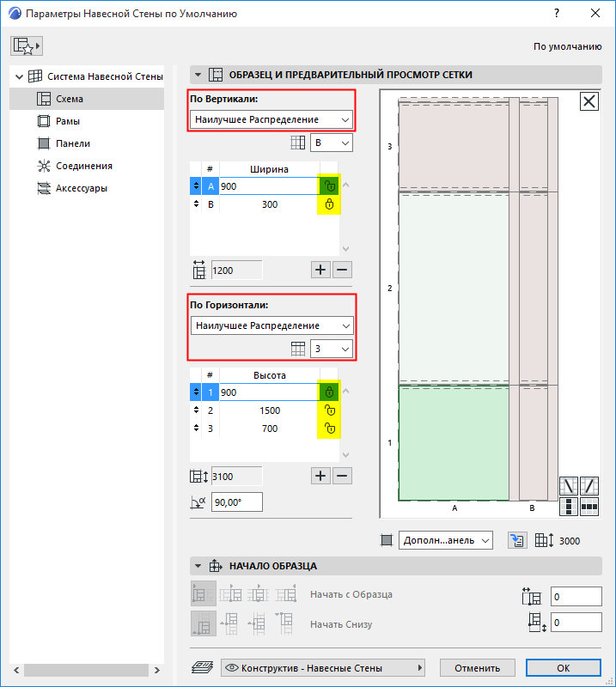This screenshot has width=616, height=687.
Task: Open the По Горизонтали distribution dropdown
Action: tap(271, 325)
